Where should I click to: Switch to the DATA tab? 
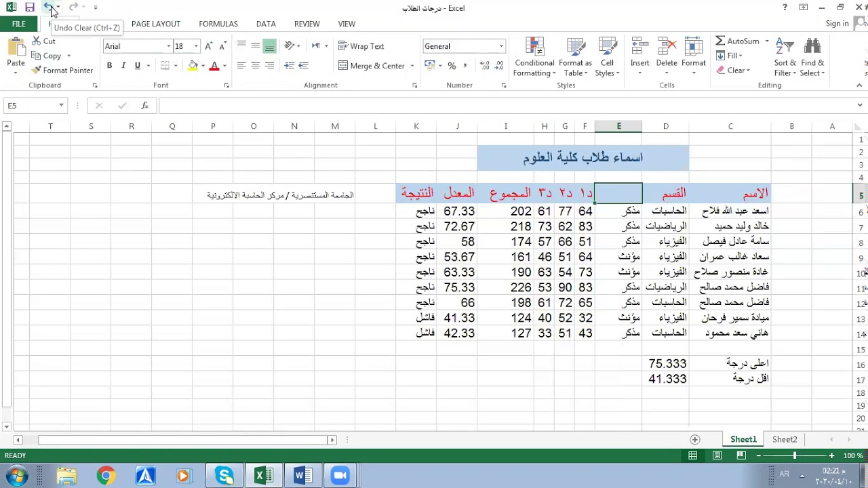click(x=266, y=24)
